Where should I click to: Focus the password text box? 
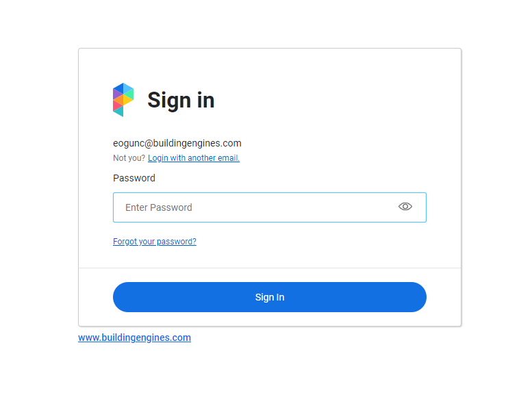tap(253, 207)
